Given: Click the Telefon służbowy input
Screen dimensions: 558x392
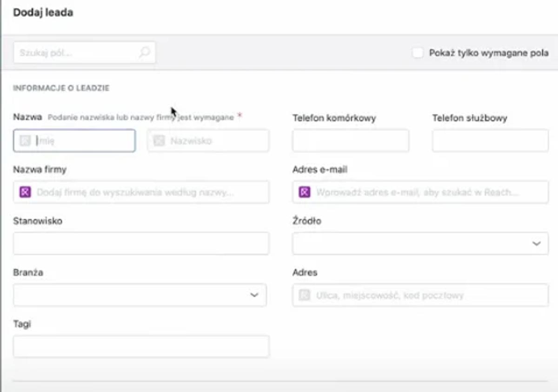Looking at the screenshot, I should click(x=491, y=141).
